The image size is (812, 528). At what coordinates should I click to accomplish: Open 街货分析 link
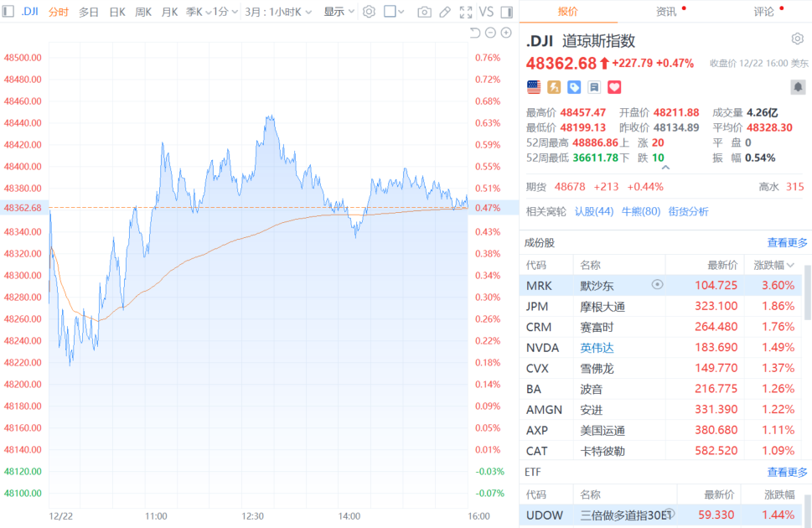click(688, 211)
